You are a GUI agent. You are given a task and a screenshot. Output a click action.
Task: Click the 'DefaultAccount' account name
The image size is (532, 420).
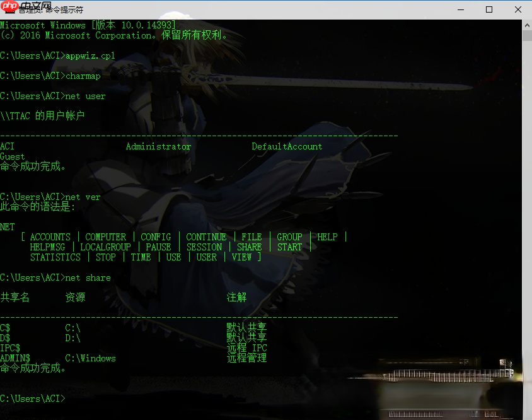pyautogui.click(x=287, y=146)
